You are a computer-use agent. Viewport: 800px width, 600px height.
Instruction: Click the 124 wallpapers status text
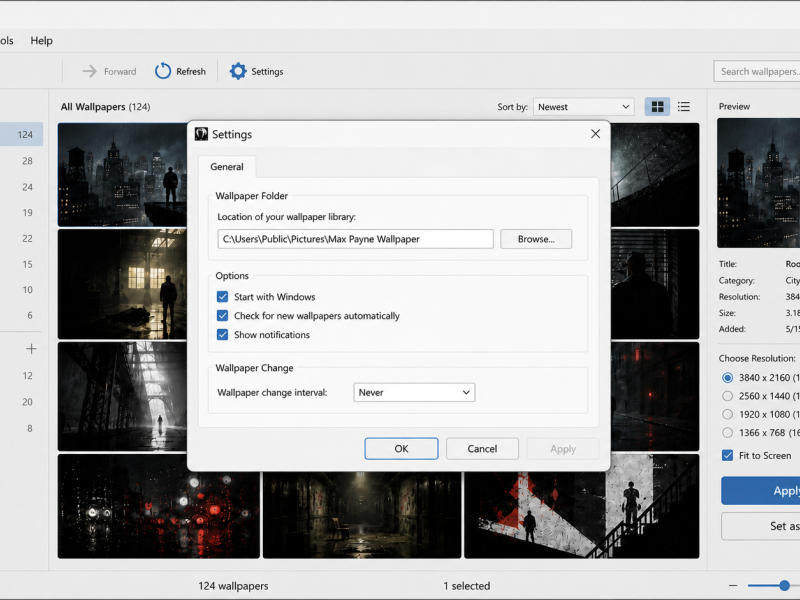(233, 586)
